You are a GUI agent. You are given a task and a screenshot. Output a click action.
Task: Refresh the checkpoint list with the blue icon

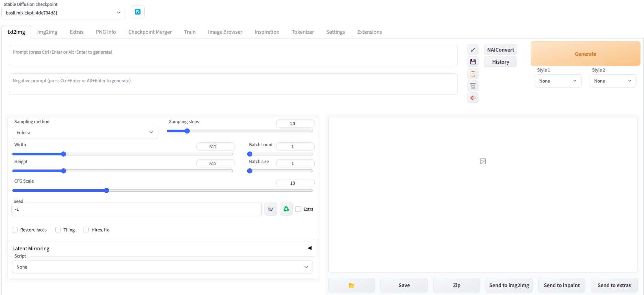138,12
